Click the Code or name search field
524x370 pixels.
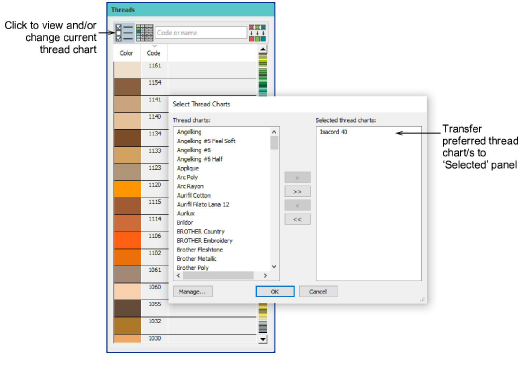(201, 33)
